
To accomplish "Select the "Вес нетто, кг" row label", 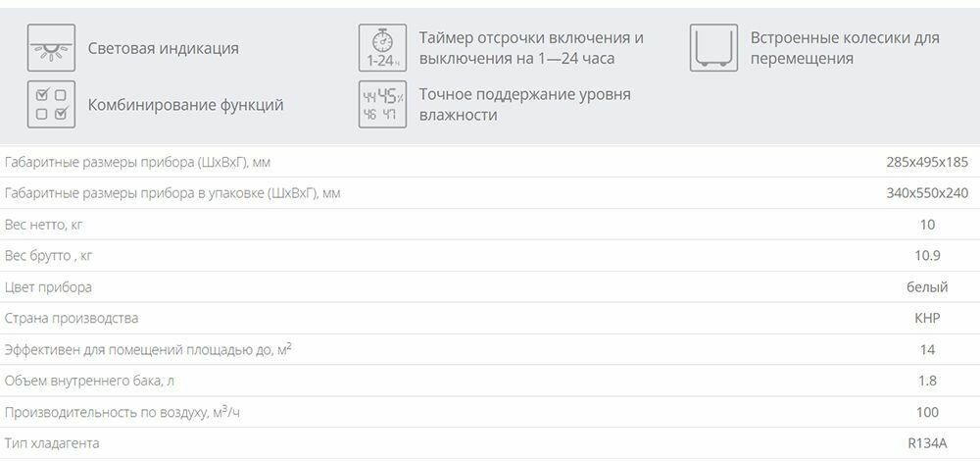I will (x=44, y=225).
